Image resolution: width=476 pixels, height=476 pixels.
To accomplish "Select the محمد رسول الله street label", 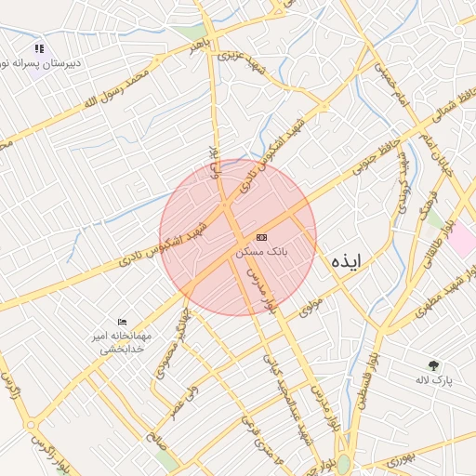I will click(x=117, y=89).
